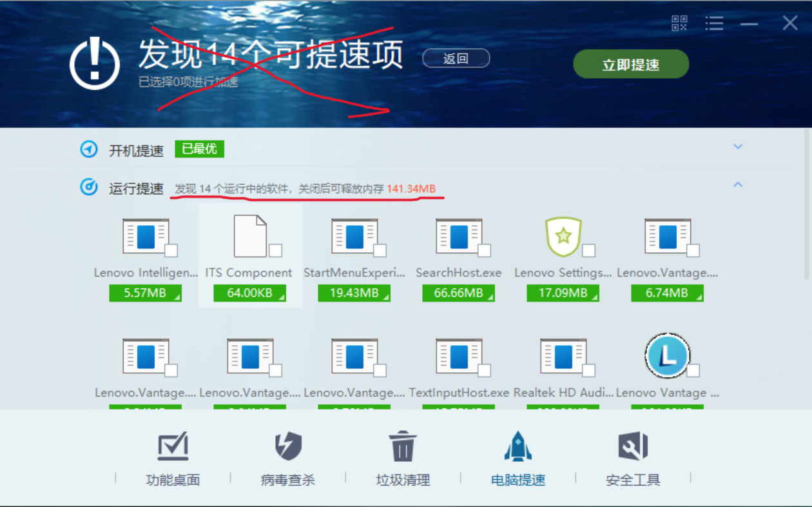Switch to the 病毒查杀 tab
This screenshot has height=507, width=812.
287,459
